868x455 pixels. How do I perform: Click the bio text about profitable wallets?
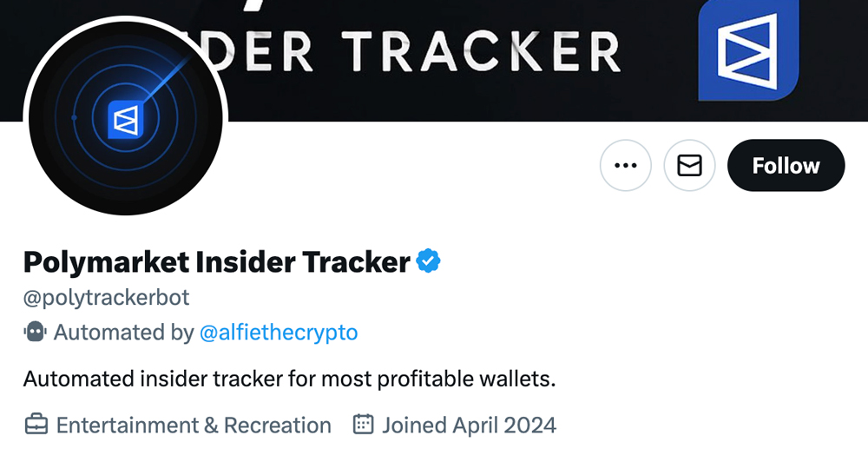288,379
